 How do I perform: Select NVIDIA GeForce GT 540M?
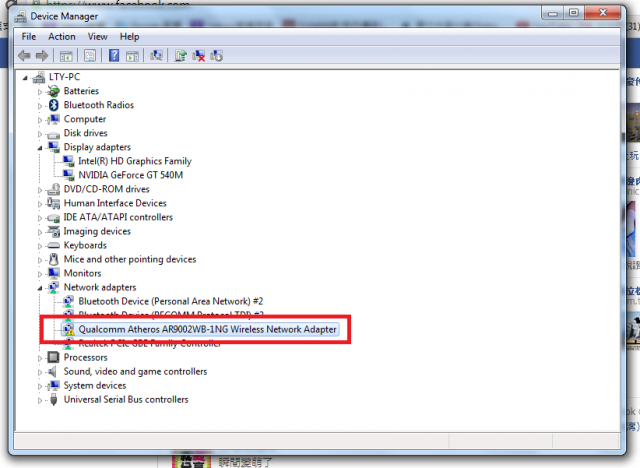(x=131, y=175)
